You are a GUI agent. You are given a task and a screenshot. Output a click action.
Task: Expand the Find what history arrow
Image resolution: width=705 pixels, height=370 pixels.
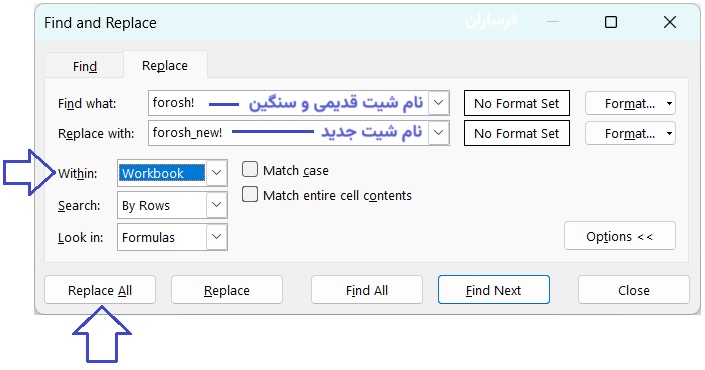(x=439, y=103)
